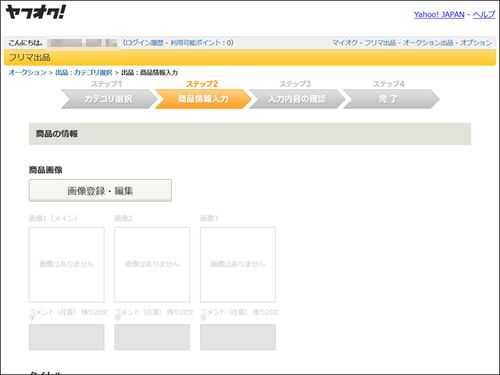Open the Yahoo! JAPAN link
The width and height of the screenshot is (500, 375).
tap(439, 15)
